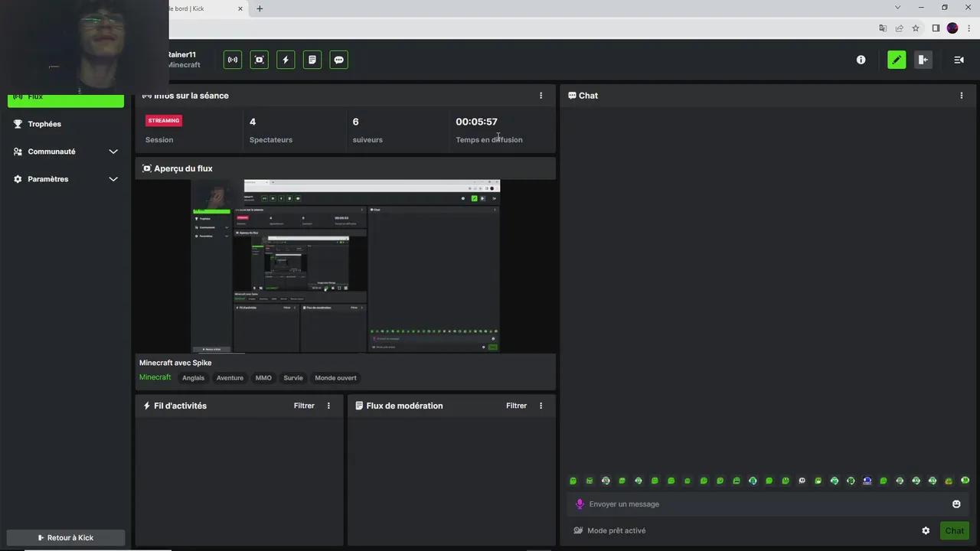This screenshot has height=551, width=980.
Task: Click the 00:05:57 broadcast time
Action: 476,122
